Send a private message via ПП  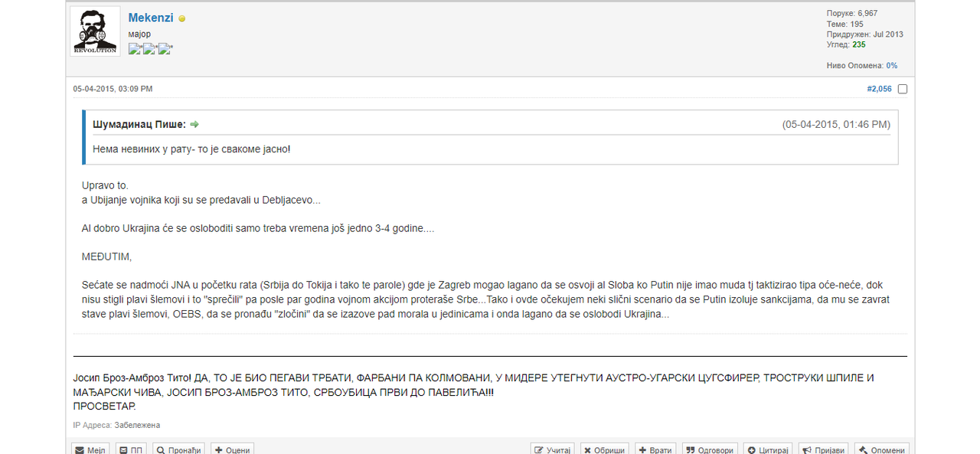click(x=131, y=450)
